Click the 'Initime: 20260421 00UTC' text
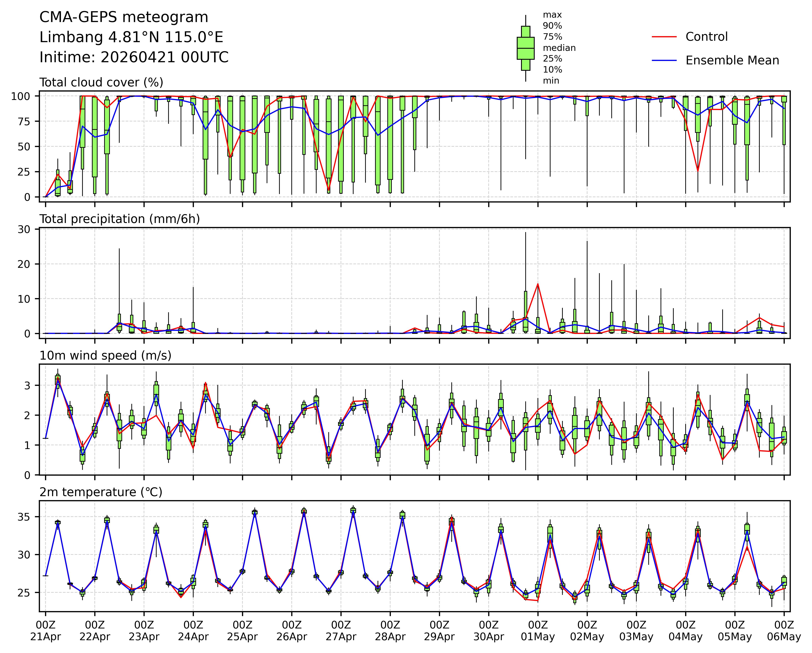Screen dimensions: 812x653 (134, 57)
